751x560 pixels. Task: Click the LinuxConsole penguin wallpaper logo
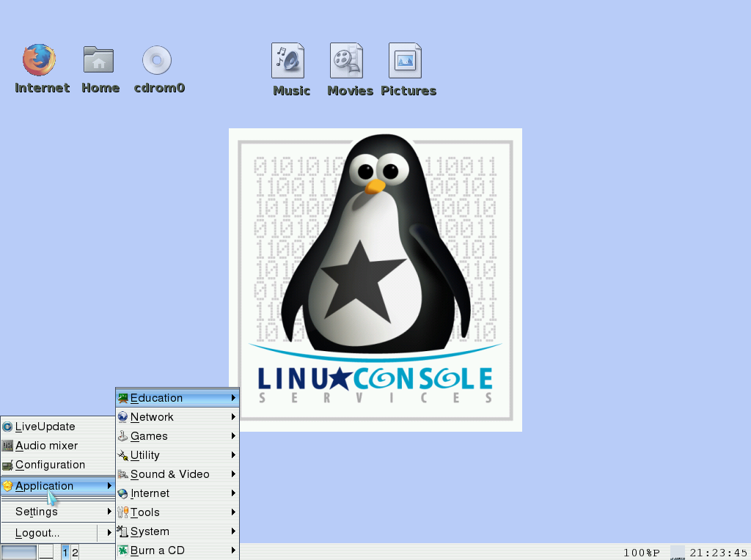(375, 280)
